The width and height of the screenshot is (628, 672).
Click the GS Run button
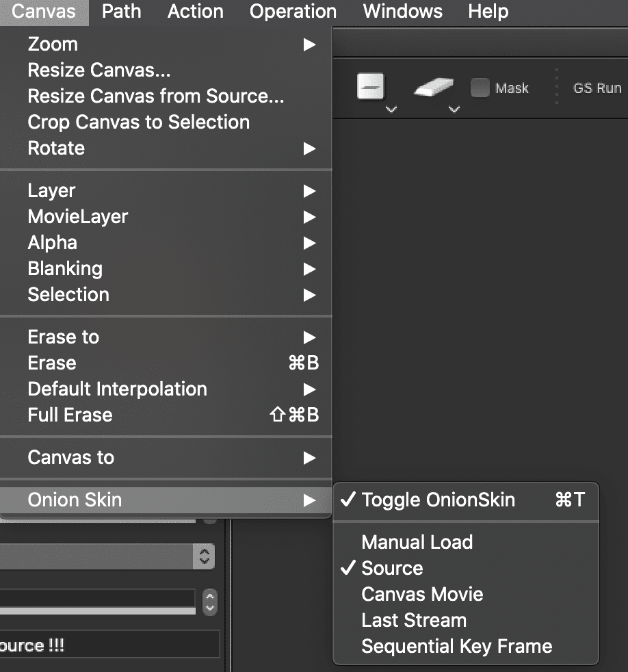tap(597, 88)
